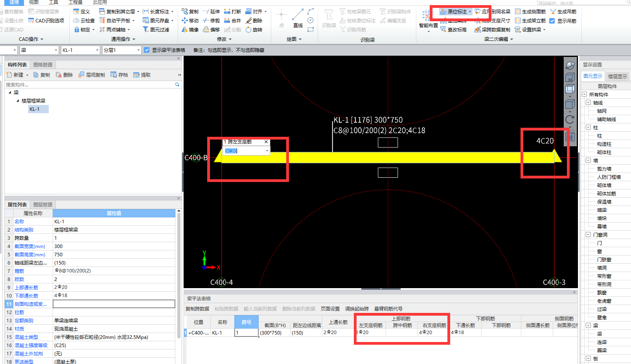Click 调换起始跨 button

[x=357, y=309]
